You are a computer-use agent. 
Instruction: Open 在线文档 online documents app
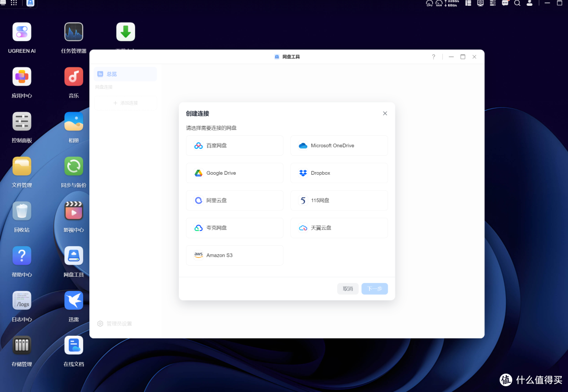[x=74, y=345]
